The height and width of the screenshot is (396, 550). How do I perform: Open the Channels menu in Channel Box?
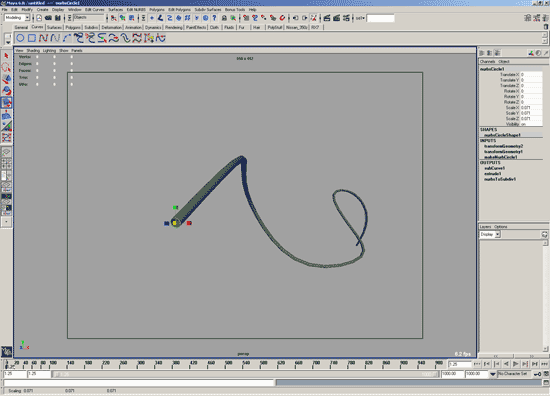(487, 61)
